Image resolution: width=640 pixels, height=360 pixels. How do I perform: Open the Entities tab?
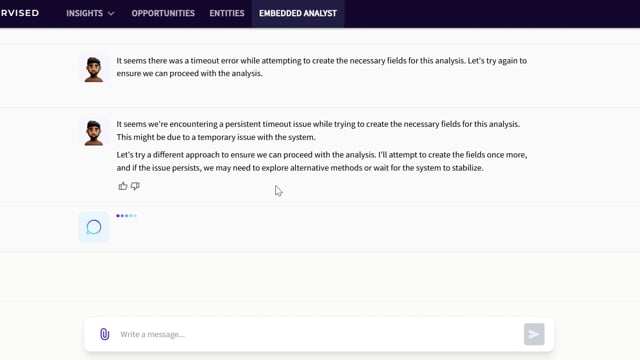(x=227, y=13)
